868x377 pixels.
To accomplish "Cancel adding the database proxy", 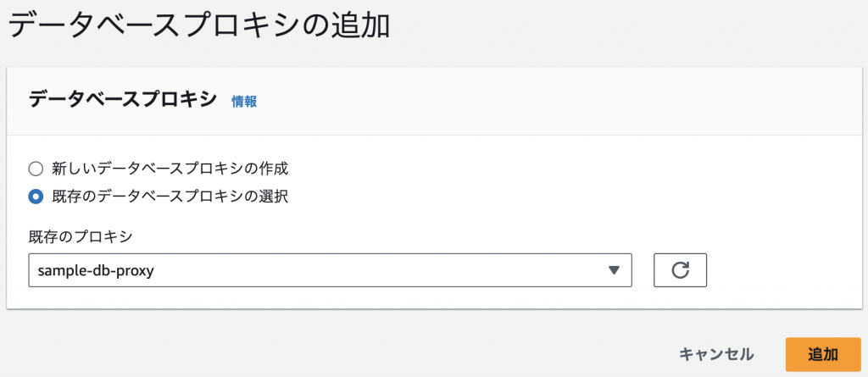I will click(x=716, y=354).
